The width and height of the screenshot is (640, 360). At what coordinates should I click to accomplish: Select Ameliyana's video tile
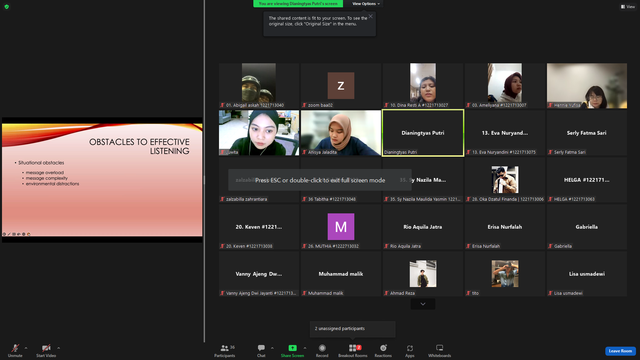click(x=504, y=86)
